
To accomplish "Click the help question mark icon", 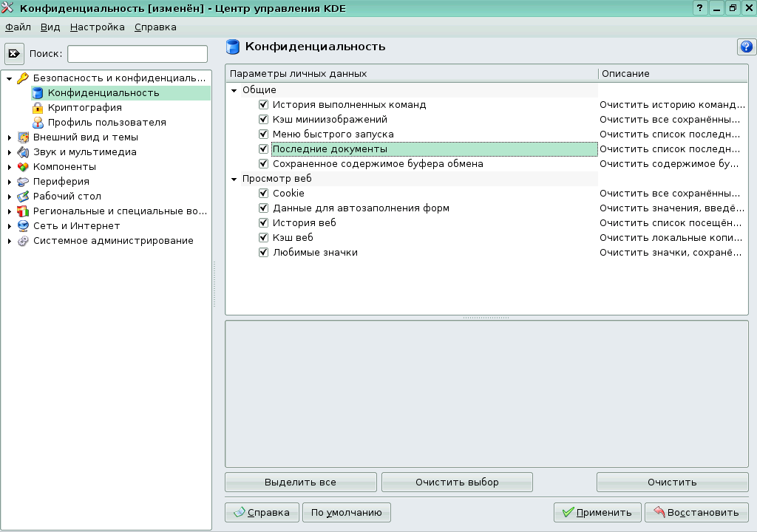I will (746, 47).
